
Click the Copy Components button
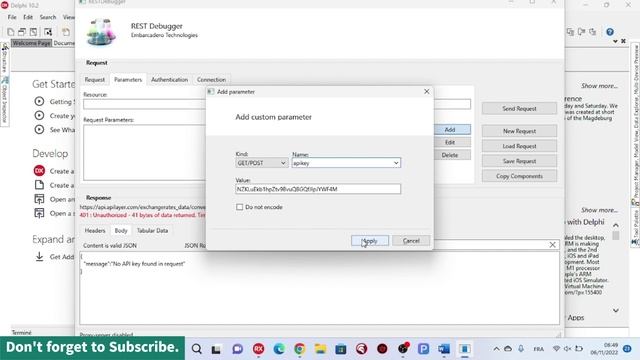519,176
